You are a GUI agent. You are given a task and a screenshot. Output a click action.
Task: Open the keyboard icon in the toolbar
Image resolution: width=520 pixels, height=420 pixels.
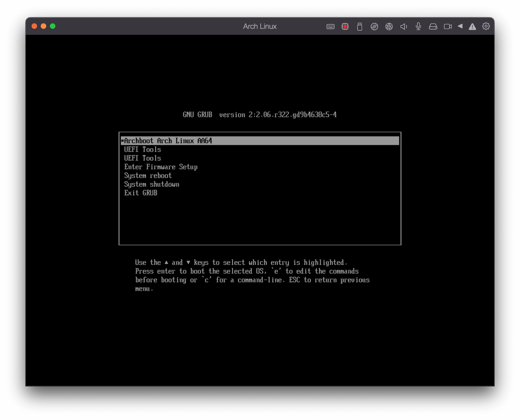[330, 27]
